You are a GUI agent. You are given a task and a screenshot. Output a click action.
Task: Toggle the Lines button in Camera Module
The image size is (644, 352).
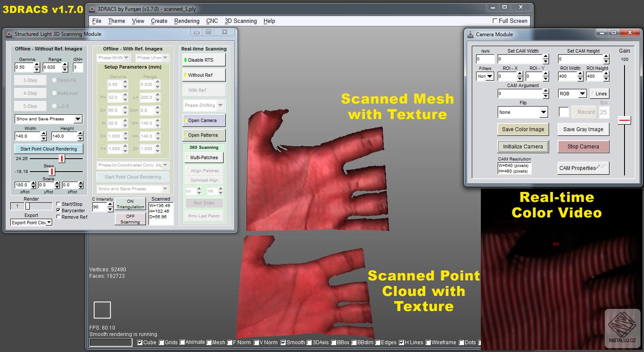tap(599, 94)
